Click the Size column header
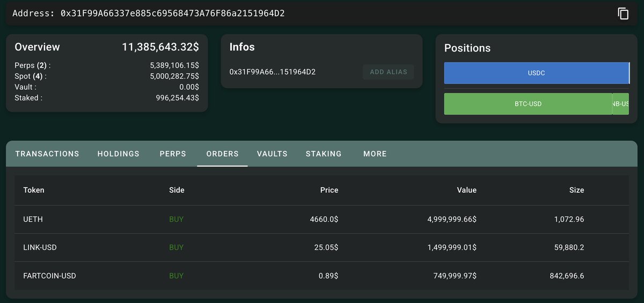This screenshot has width=644, height=303. [577, 190]
